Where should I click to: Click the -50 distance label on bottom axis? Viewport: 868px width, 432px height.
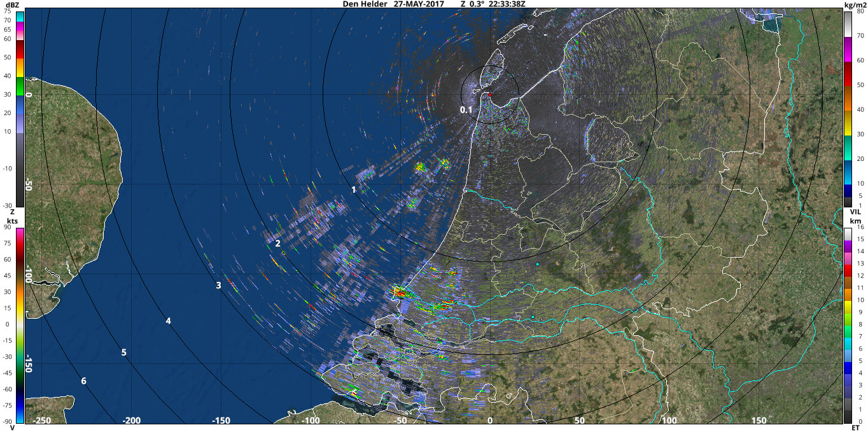click(400, 421)
